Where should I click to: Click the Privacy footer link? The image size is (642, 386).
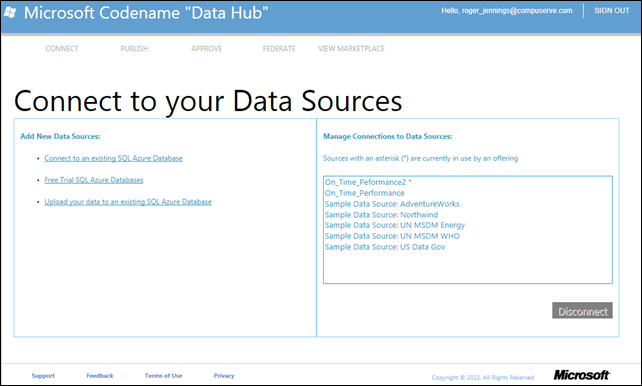click(224, 375)
